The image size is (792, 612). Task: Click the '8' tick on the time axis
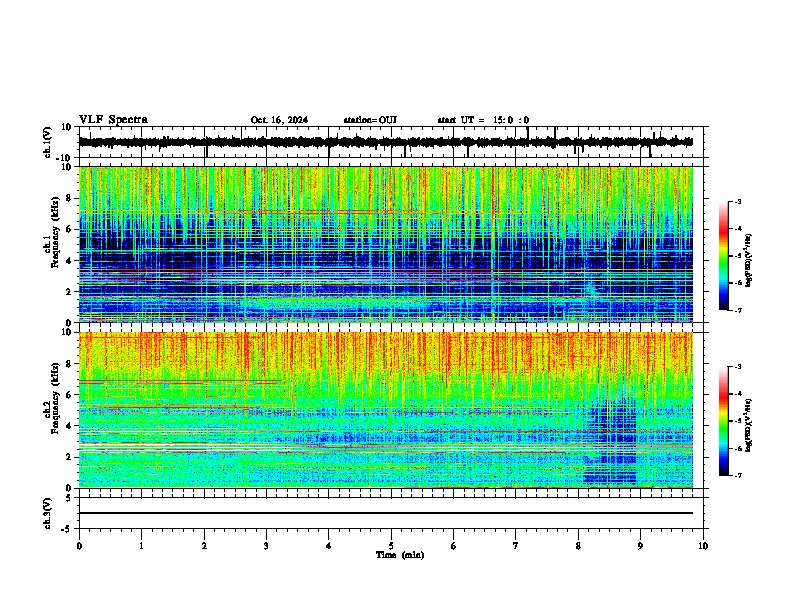(x=578, y=546)
